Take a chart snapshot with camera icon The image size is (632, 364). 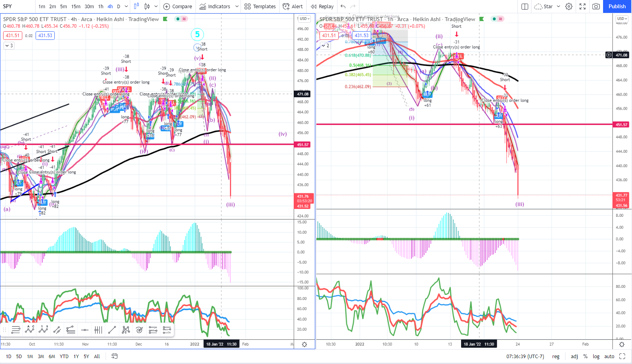coord(596,6)
